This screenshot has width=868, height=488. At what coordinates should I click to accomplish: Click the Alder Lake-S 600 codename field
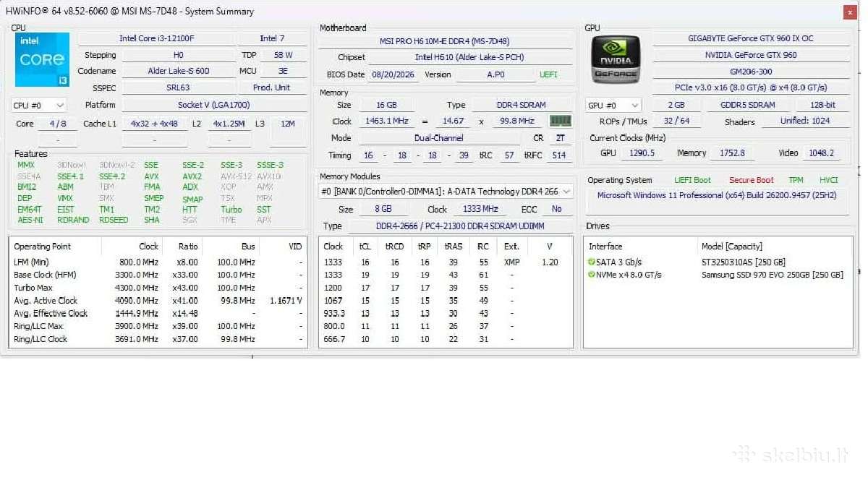178,72
